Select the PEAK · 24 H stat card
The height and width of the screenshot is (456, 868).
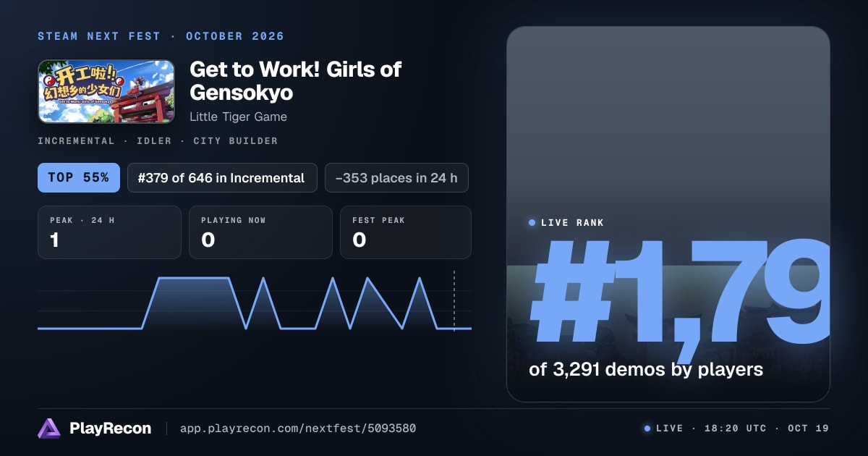109,232
